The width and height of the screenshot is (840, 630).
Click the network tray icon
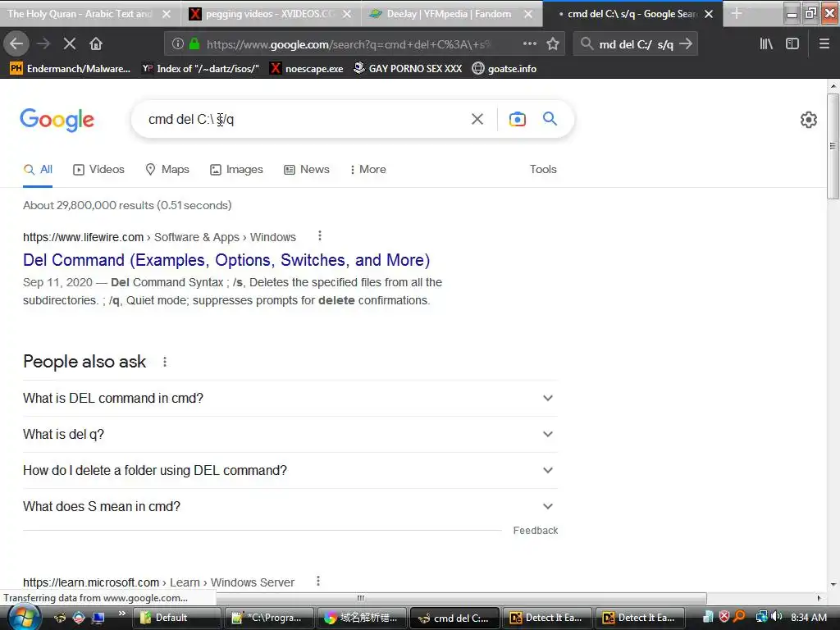[761, 617]
